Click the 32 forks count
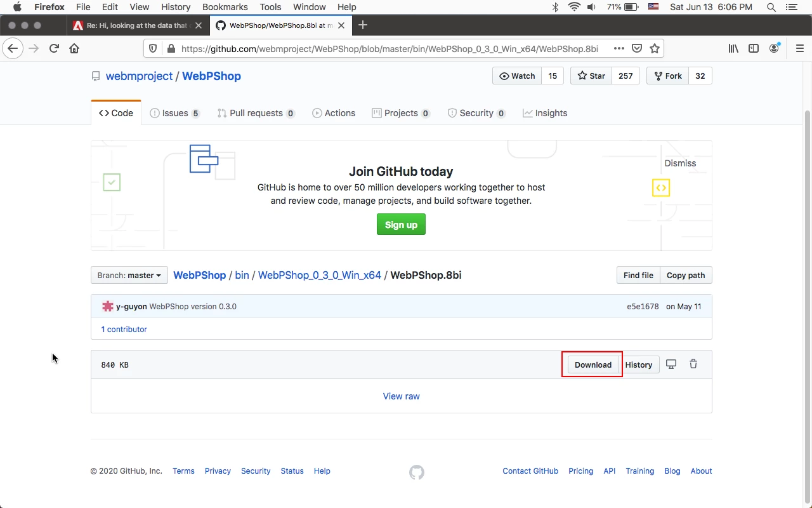Image resolution: width=812 pixels, height=508 pixels. [700, 76]
